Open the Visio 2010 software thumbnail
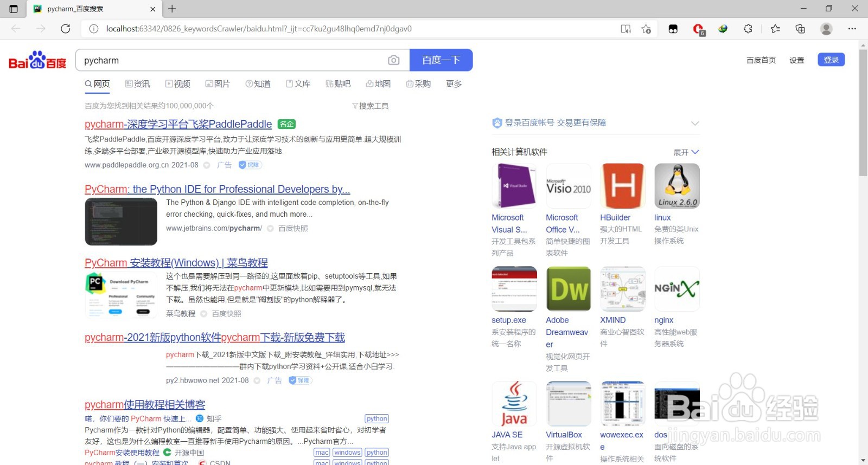The height and width of the screenshot is (465, 868). (x=569, y=186)
